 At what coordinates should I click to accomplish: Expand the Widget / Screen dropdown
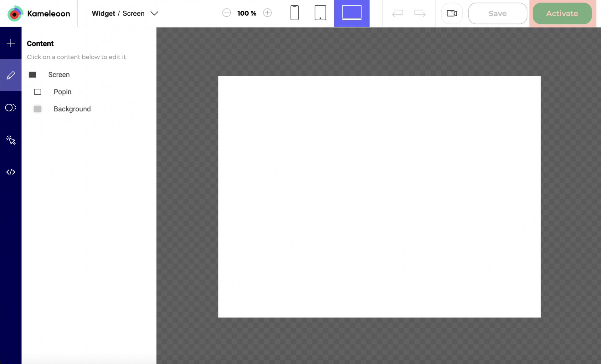point(154,13)
